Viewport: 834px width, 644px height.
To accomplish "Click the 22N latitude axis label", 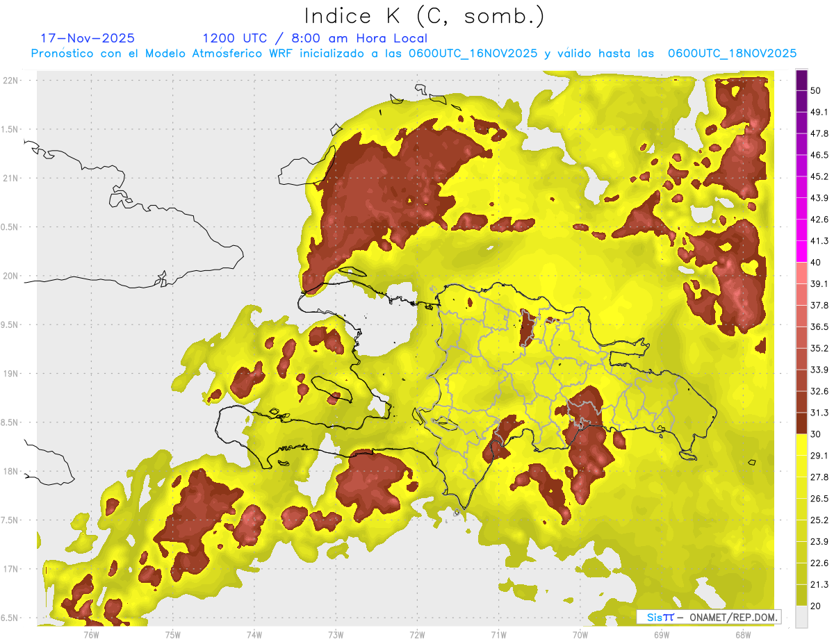I will [x=11, y=80].
